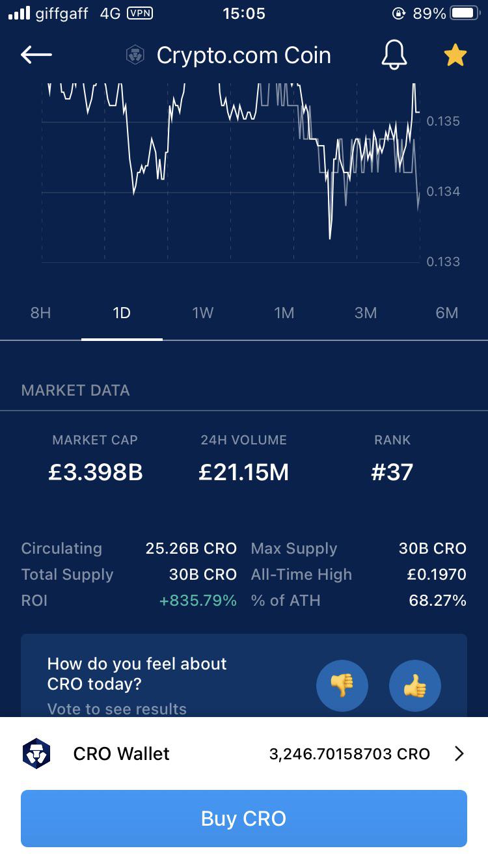Tap the Crypto.com Coin logo in header
The height and width of the screenshot is (868, 488).
[135, 55]
